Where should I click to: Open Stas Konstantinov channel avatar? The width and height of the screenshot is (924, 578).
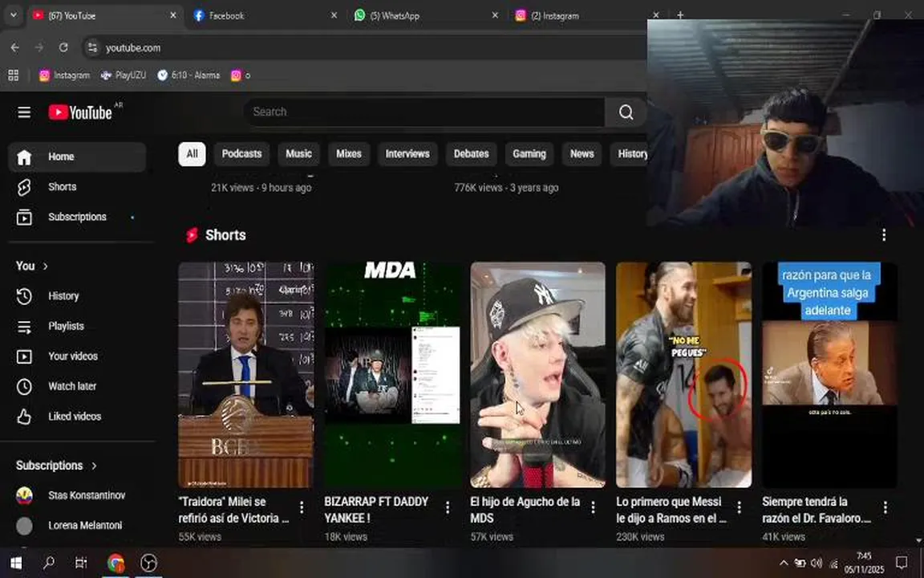pos(24,495)
